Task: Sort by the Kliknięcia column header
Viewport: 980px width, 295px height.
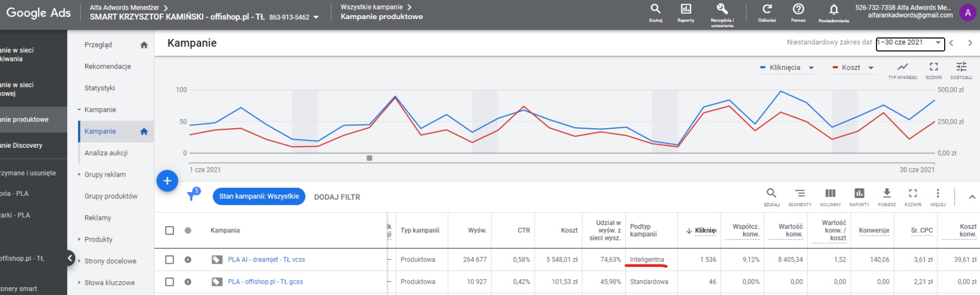Action: click(705, 231)
